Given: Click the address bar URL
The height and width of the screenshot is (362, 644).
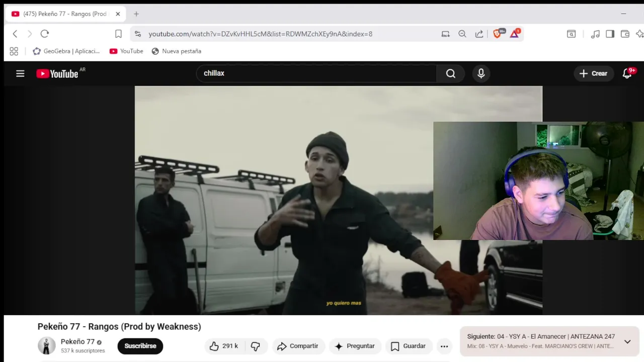Looking at the screenshot, I should (x=261, y=34).
